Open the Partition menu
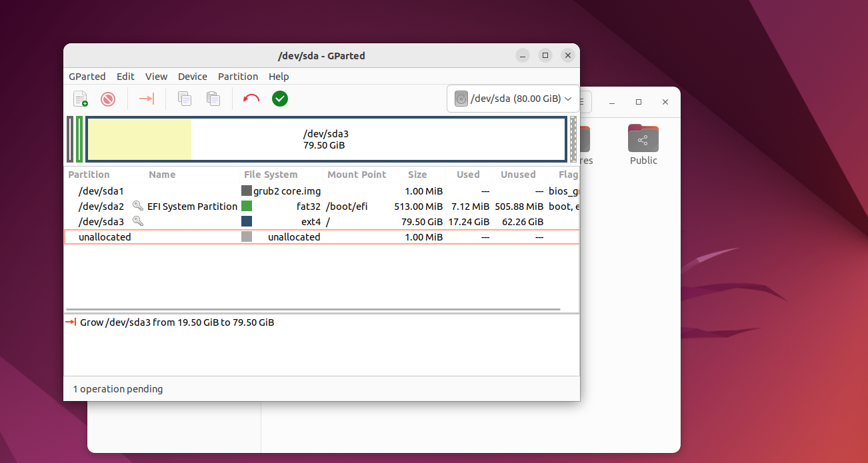 (x=238, y=77)
